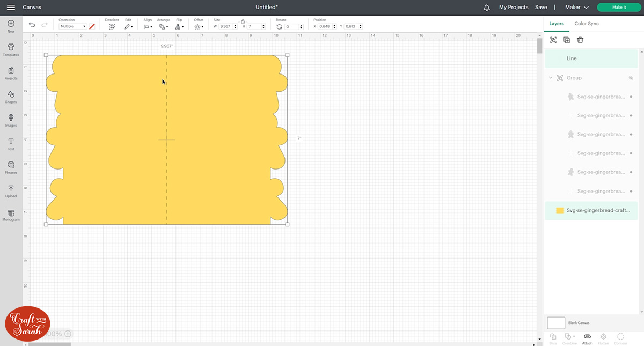Collapse the Group layer chevron
Viewport: 644px width, 346px height.
pos(550,78)
